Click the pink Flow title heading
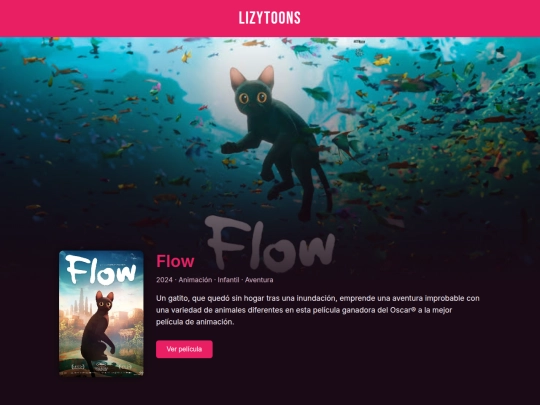The width and height of the screenshot is (540, 405). 175,261
